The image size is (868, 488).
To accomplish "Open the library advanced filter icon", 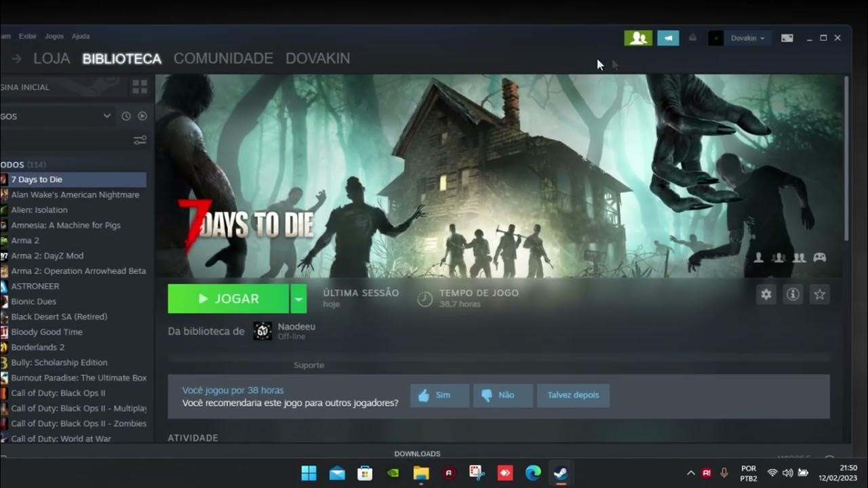I will (x=140, y=140).
